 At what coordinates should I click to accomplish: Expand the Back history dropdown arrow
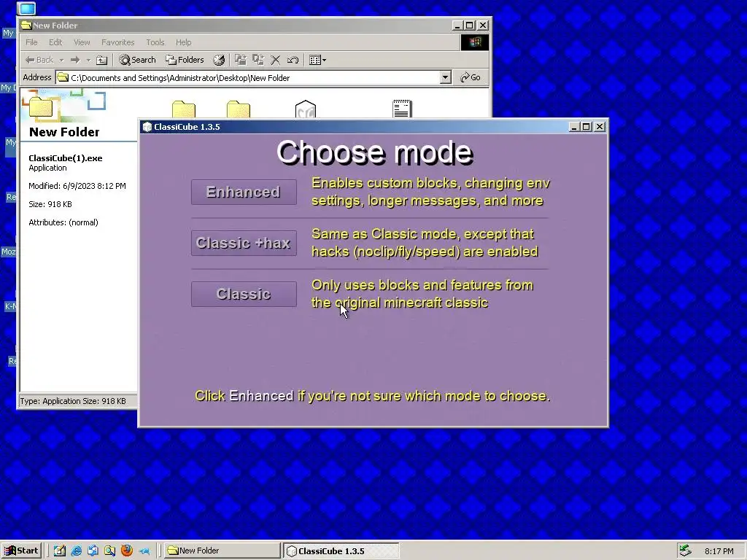coord(61,60)
